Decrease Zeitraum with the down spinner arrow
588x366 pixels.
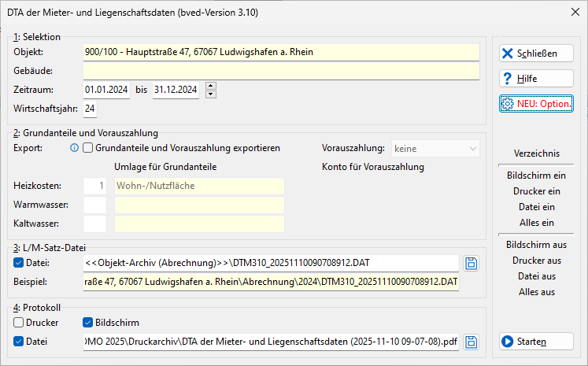211,94
